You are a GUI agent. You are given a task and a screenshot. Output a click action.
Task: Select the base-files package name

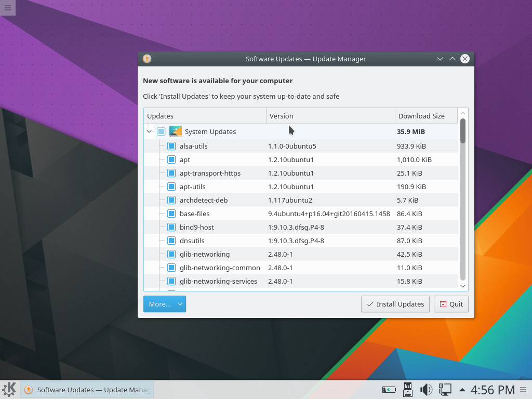tap(194, 214)
